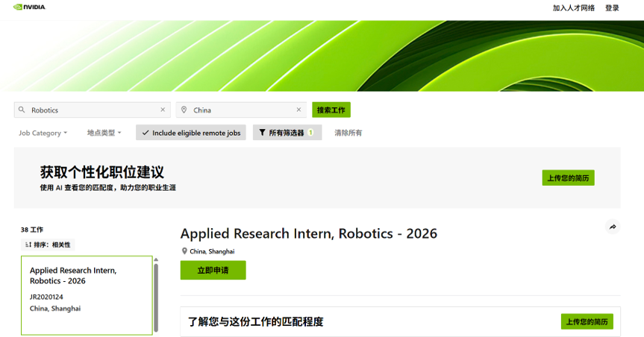Screen dimensions: 644x337
Task: Open the 加入人才网络 link
Action: (573, 7)
